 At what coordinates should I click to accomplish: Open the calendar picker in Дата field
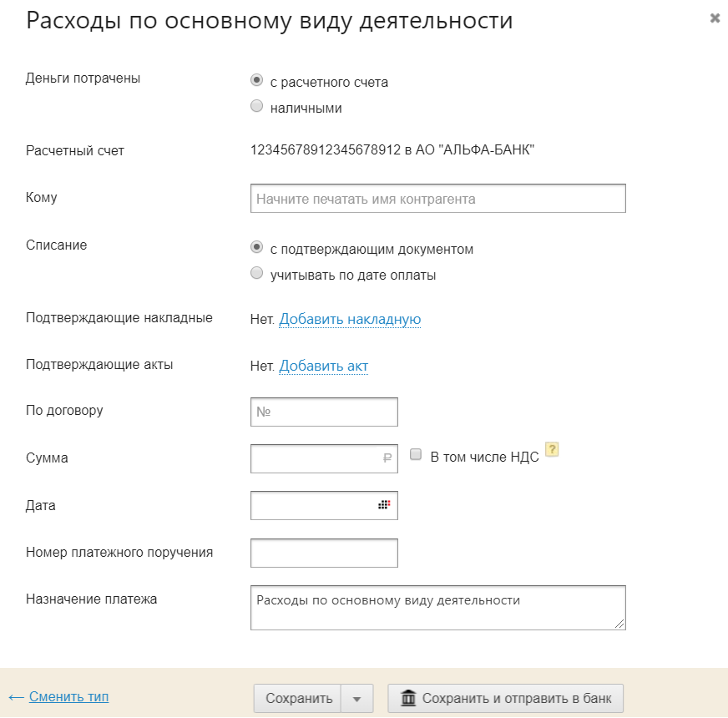click(384, 505)
